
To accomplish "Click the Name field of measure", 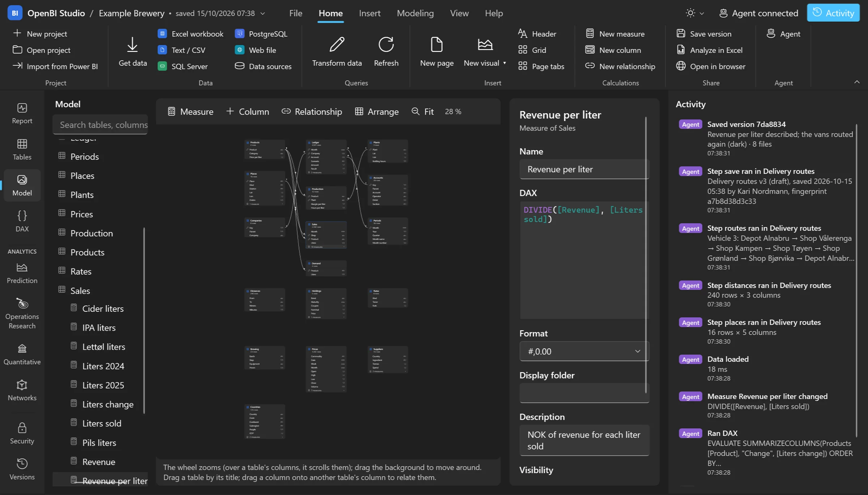I will pyautogui.click(x=584, y=169).
